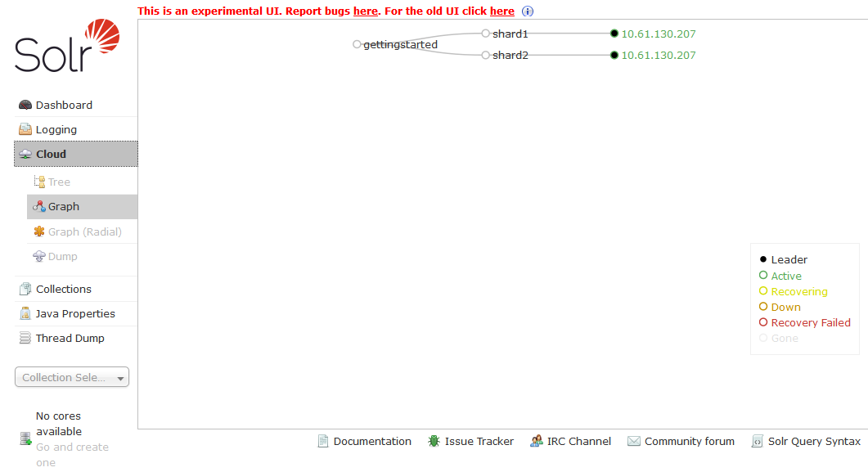Click the shard1 label
Viewport: 868px width, 472px height.
click(x=510, y=34)
